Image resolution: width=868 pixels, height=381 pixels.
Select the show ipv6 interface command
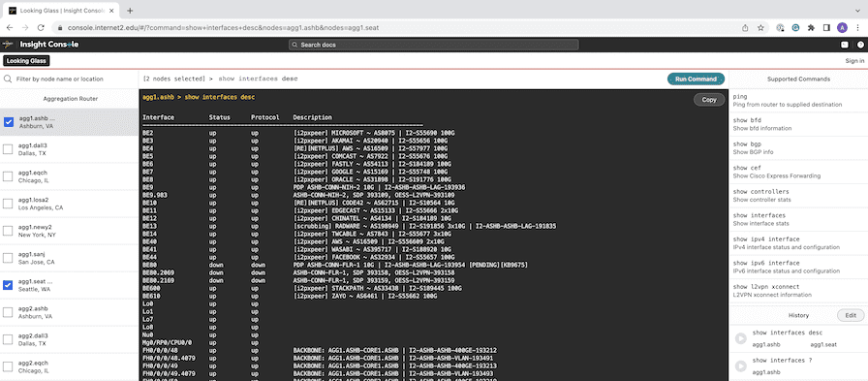coord(797,267)
